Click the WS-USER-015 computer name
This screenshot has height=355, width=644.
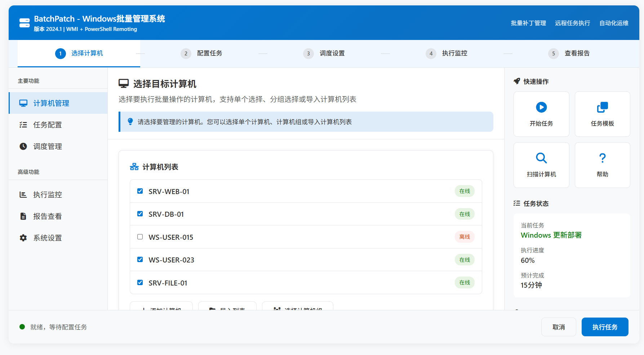pos(171,237)
